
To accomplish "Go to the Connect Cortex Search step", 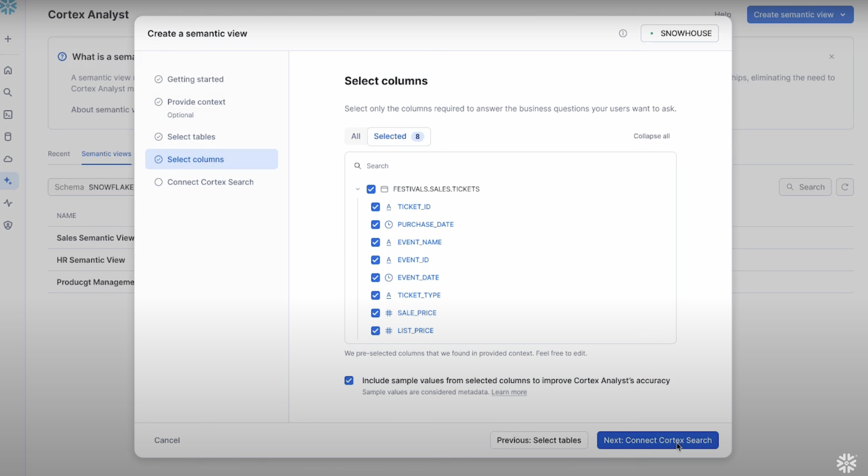I will coord(211,182).
